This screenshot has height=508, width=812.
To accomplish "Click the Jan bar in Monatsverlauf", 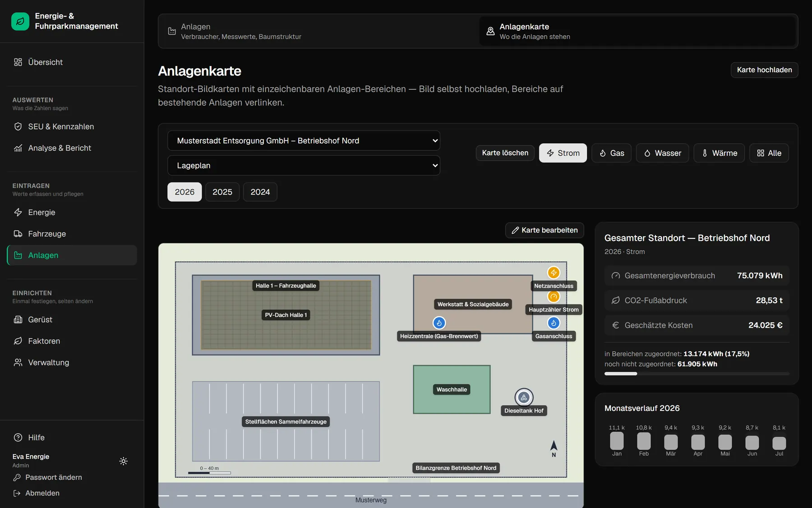I will (x=617, y=441).
